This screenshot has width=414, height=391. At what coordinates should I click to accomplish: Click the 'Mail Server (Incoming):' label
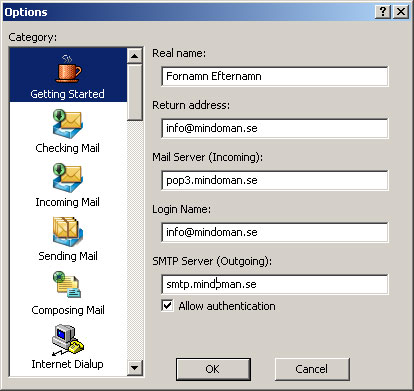(207, 157)
